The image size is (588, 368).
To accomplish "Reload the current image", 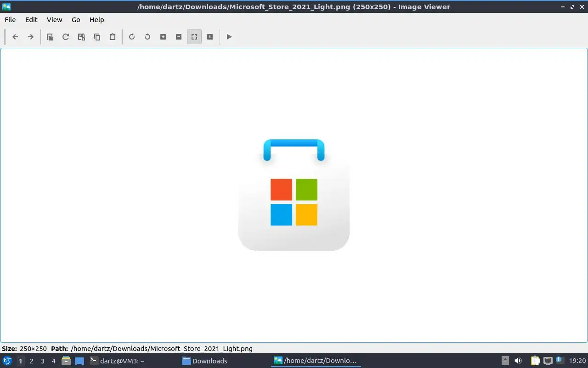I will pos(66,37).
